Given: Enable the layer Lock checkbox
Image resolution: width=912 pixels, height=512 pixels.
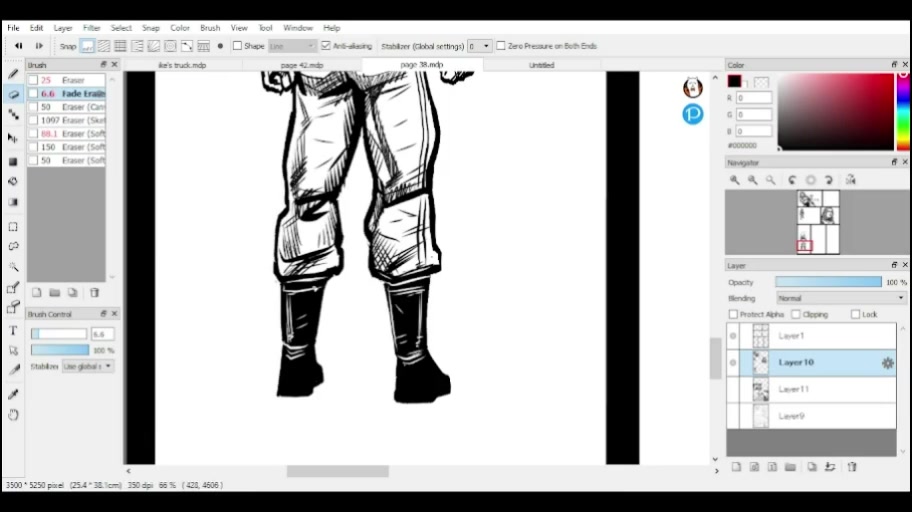Looking at the screenshot, I should pyautogui.click(x=855, y=314).
